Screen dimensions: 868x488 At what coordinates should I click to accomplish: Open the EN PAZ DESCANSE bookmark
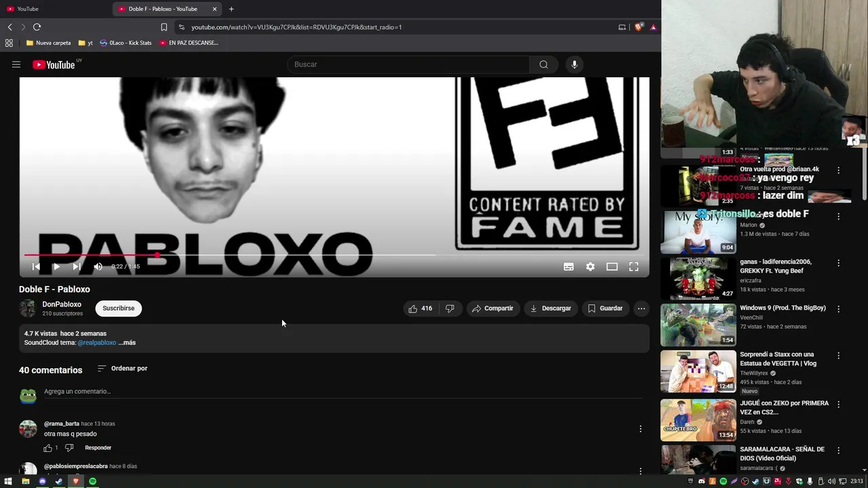tap(189, 43)
